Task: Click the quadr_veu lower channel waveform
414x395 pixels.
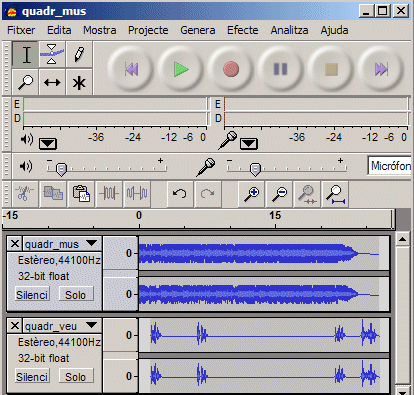Action: coord(263,376)
